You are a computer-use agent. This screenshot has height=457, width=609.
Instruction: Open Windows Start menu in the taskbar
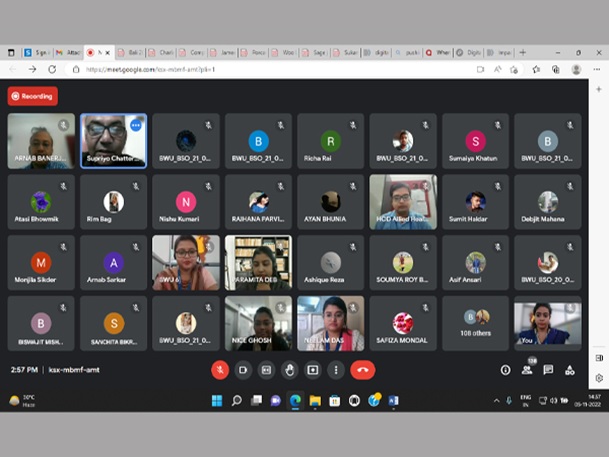pos(215,401)
